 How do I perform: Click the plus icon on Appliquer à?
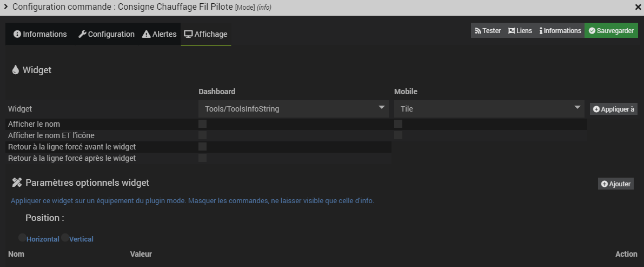point(596,109)
